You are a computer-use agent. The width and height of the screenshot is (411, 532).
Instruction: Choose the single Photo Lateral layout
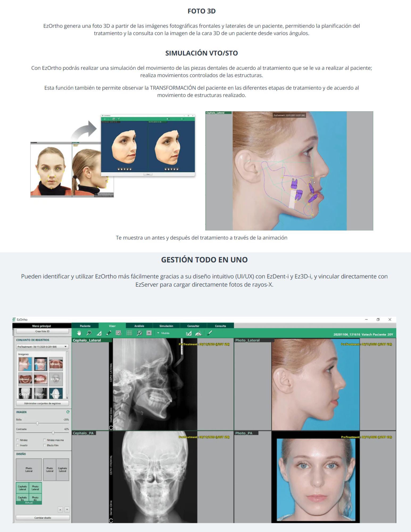[29, 469]
